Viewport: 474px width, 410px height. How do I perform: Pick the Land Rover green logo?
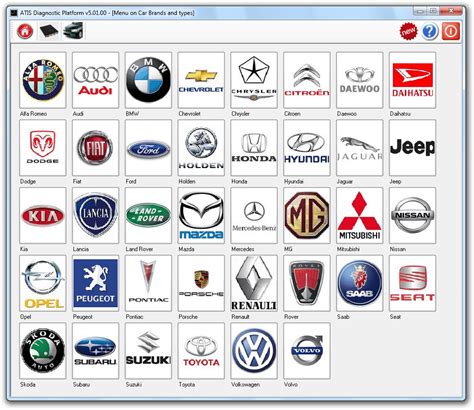[148, 215]
